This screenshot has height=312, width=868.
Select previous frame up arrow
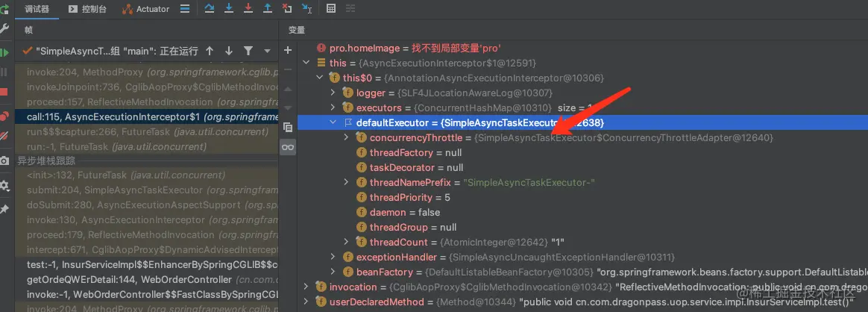[x=210, y=51]
